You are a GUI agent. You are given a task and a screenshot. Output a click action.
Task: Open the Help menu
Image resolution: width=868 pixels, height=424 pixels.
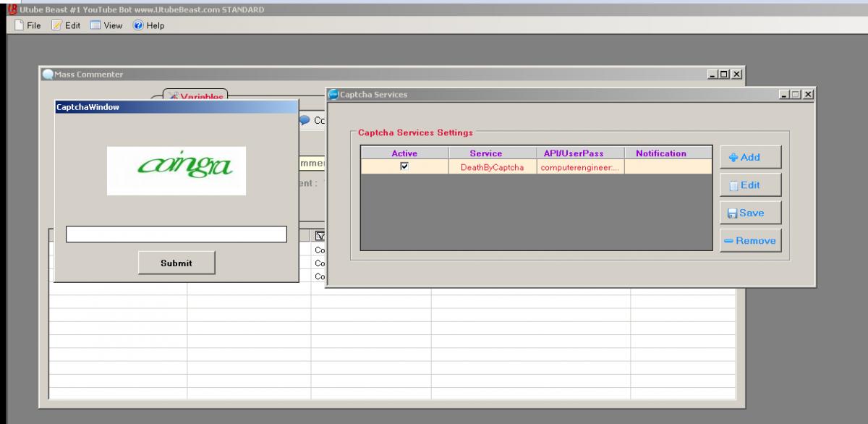point(149,25)
